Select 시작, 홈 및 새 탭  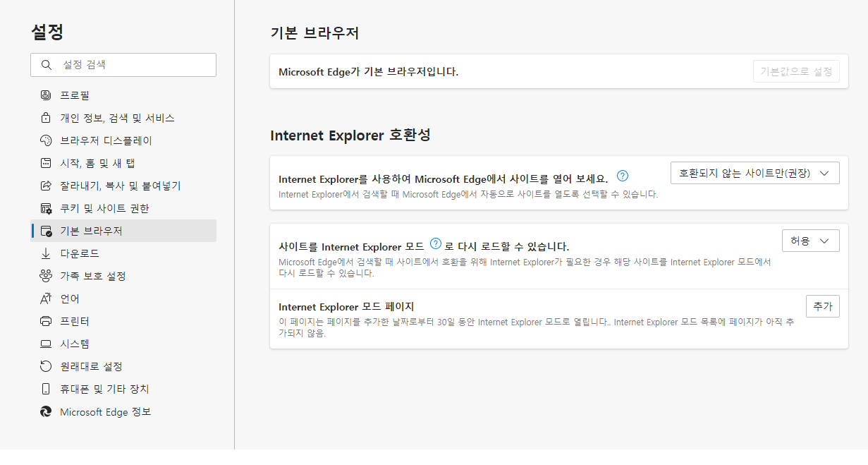click(x=123, y=163)
